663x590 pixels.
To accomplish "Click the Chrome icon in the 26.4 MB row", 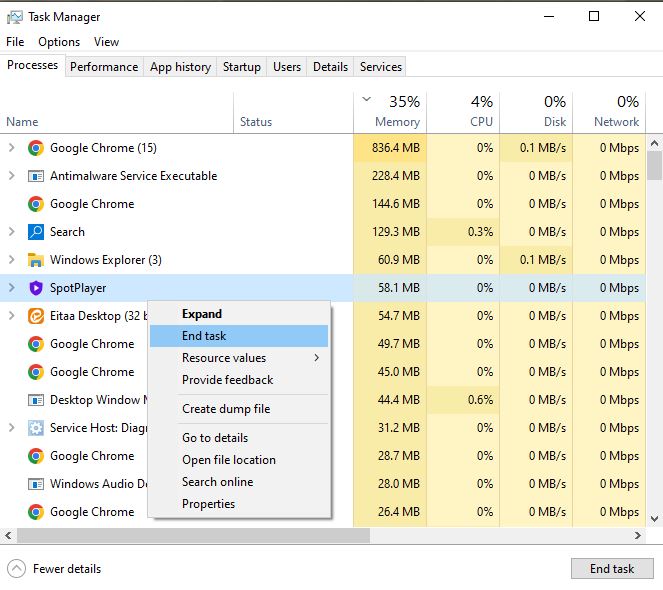I will click(36, 512).
